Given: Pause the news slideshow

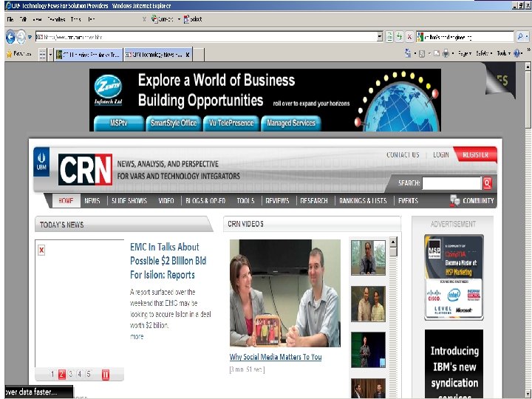Looking at the screenshot, I should pos(106,375).
